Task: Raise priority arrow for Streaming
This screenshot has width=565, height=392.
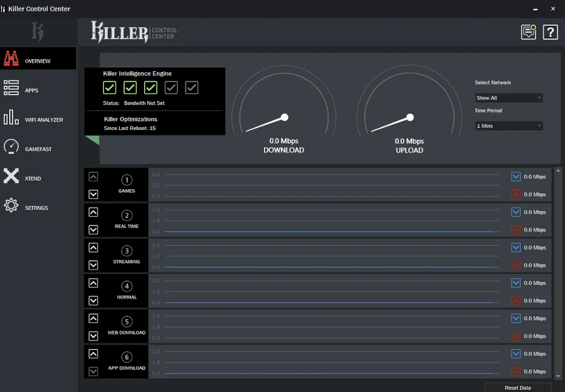Action: pyautogui.click(x=93, y=247)
